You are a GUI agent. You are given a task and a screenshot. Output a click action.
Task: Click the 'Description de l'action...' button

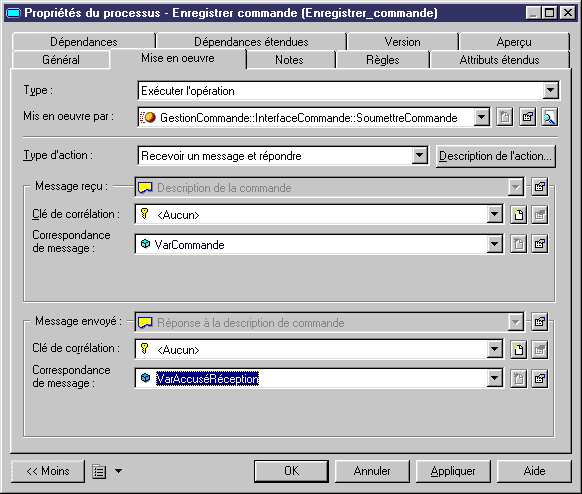(x=496, y=156)
